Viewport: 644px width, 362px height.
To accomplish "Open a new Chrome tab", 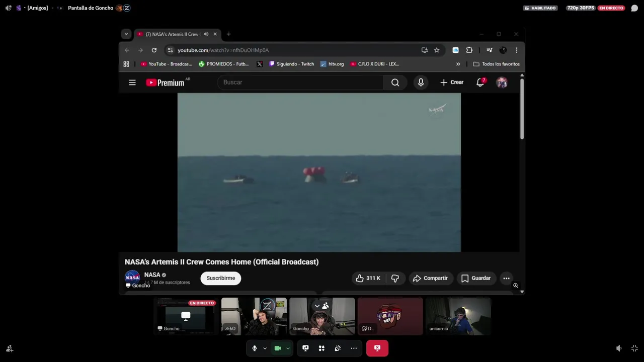I will click(228, 34).
